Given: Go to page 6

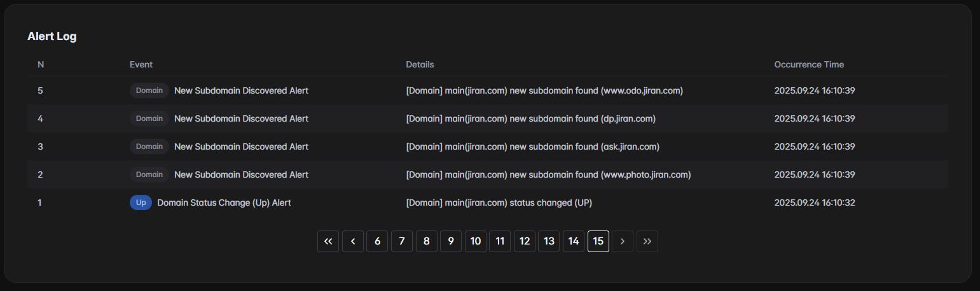Looking at the screenshot, I should point(377,241).
